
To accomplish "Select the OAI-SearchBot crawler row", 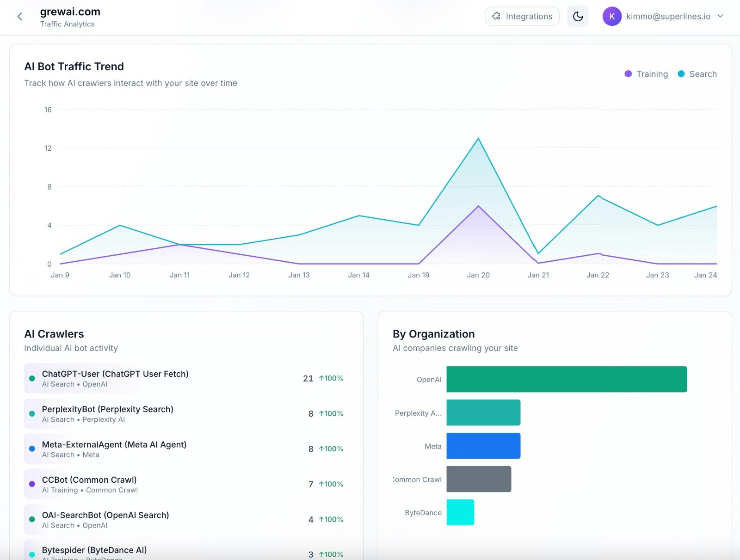I will (x=185, y=519).
